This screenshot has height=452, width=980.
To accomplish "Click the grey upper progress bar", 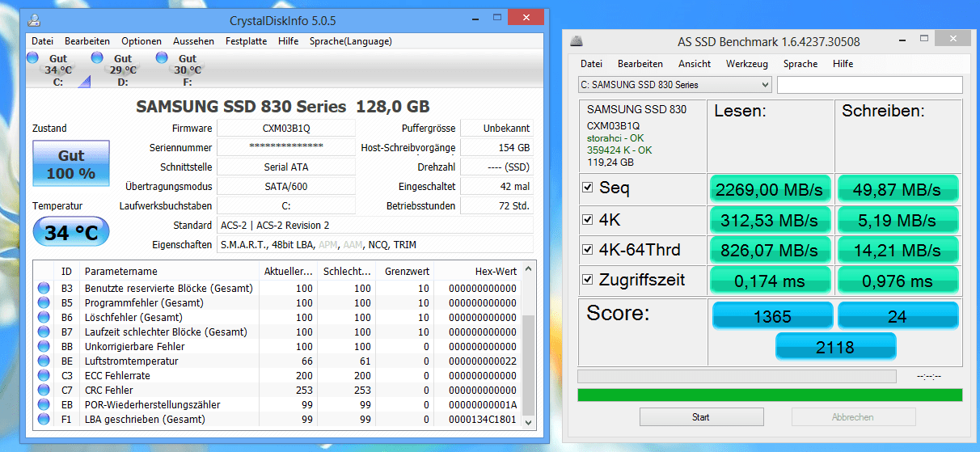I will (737, 376).
